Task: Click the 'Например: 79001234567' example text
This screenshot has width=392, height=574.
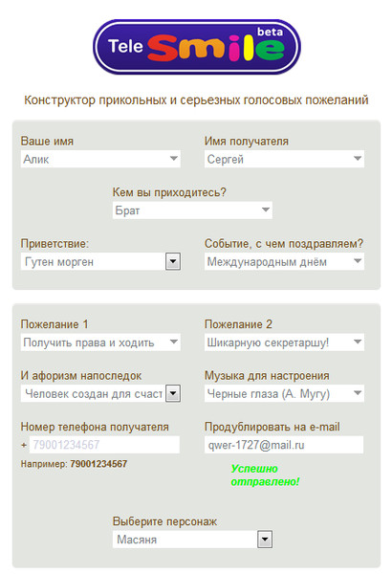Action: (74, 464)
